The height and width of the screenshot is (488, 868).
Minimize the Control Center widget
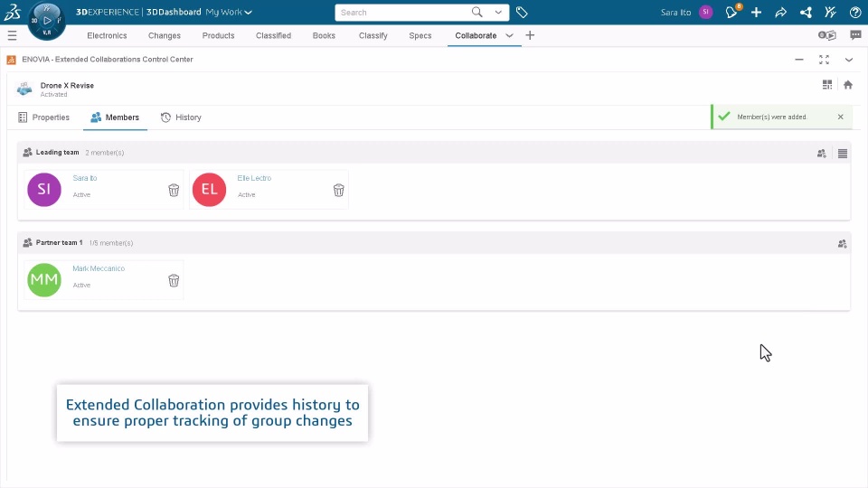point(799,60)
